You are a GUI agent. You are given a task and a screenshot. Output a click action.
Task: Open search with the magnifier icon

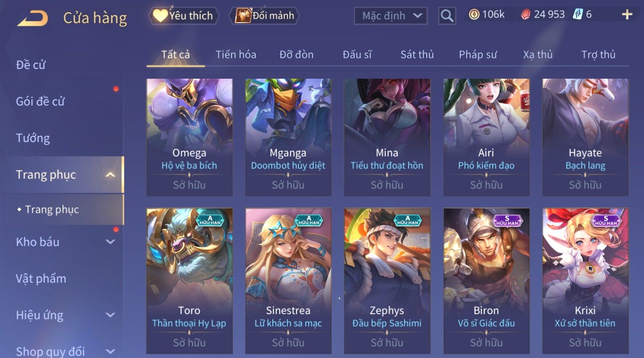pos(447,16)
